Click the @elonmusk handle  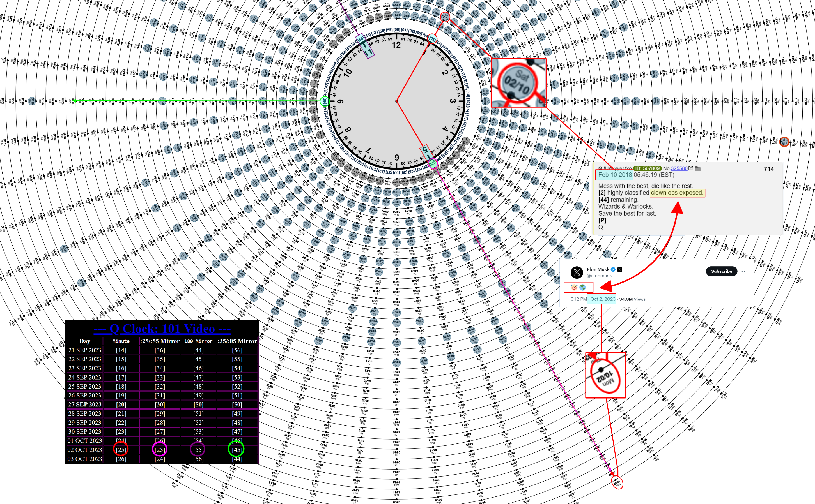click(x=599, y=276)
